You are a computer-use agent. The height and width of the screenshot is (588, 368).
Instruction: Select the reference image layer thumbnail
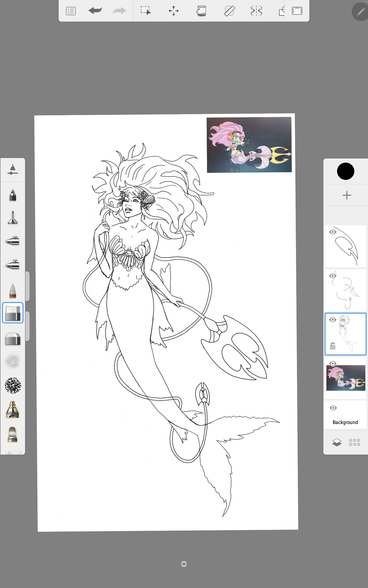pyautogui.click(x=346, y=378)
